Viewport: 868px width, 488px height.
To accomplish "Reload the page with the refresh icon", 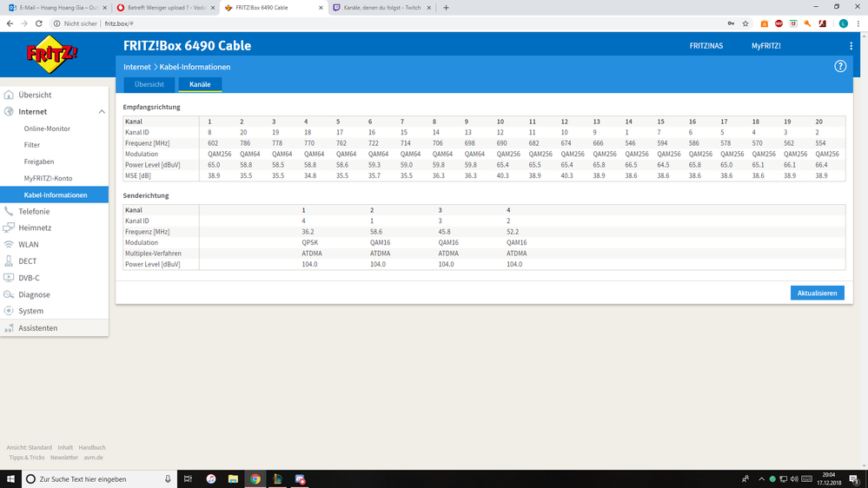I will pos(39,23).
